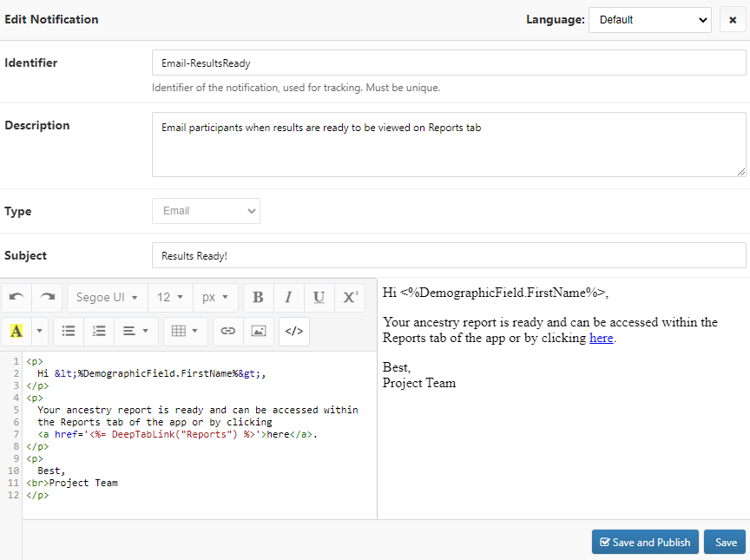Open the font size 12 dropdown
This screenshot has height=560, width=750.
[x=169, y=297]
